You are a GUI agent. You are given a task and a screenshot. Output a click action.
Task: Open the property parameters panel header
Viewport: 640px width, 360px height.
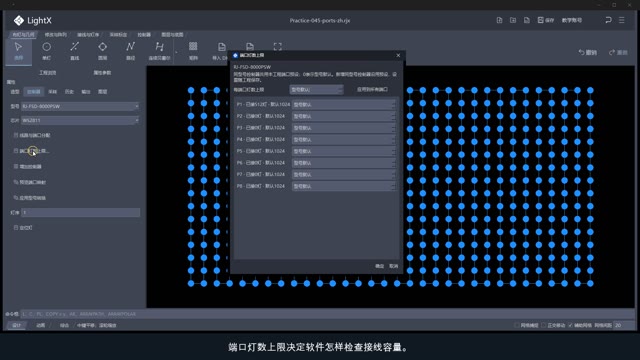(x=102, y=73)
